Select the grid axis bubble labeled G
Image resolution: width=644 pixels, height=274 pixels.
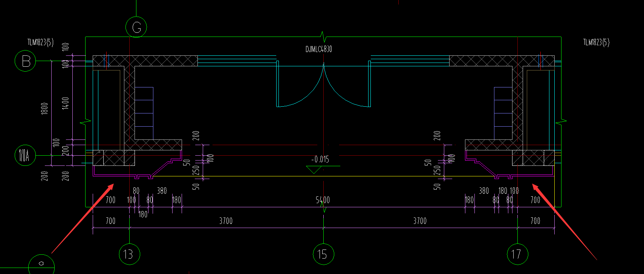136,27
